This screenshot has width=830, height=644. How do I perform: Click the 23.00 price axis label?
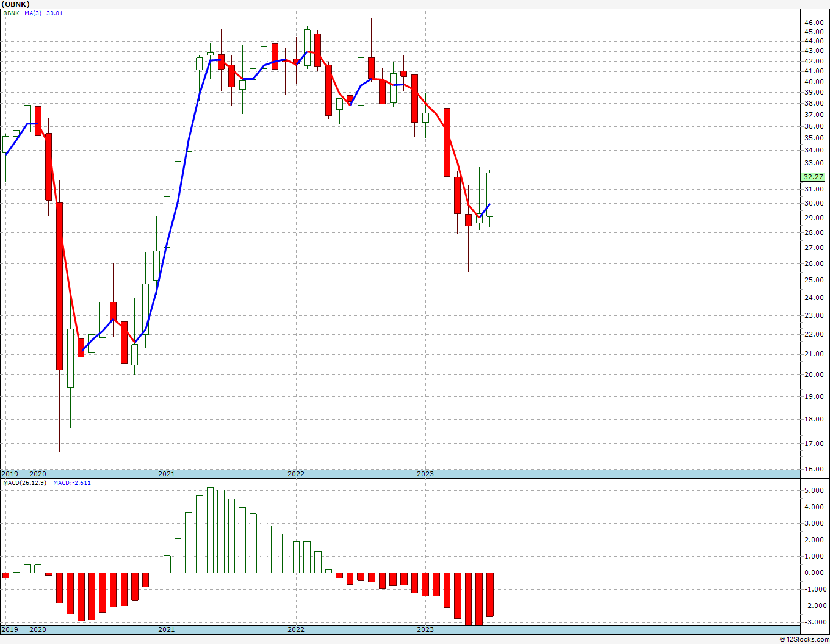click(814, 315)
